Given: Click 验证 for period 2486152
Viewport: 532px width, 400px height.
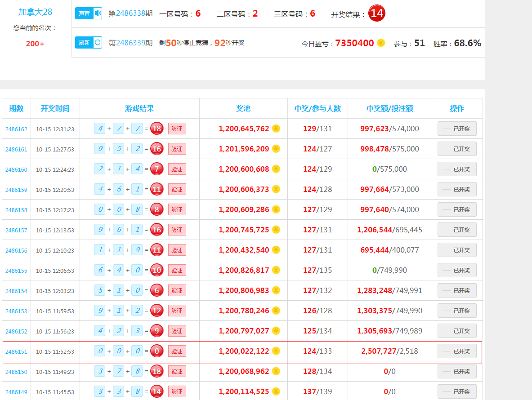Looking at the screenshot, I should point(177,331).
